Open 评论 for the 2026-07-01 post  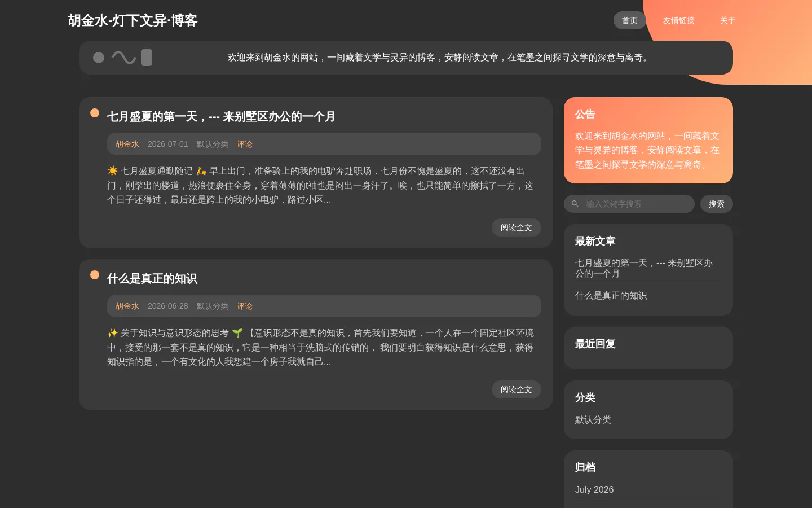coord(245,144)
